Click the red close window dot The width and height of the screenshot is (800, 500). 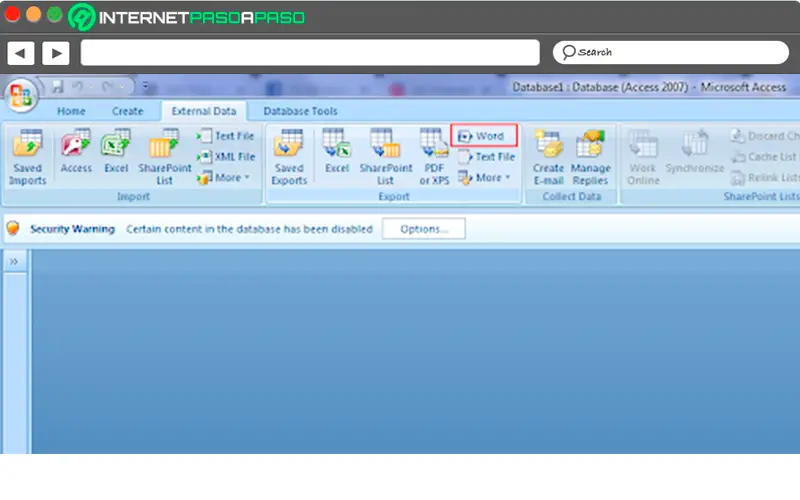point(12,14)
